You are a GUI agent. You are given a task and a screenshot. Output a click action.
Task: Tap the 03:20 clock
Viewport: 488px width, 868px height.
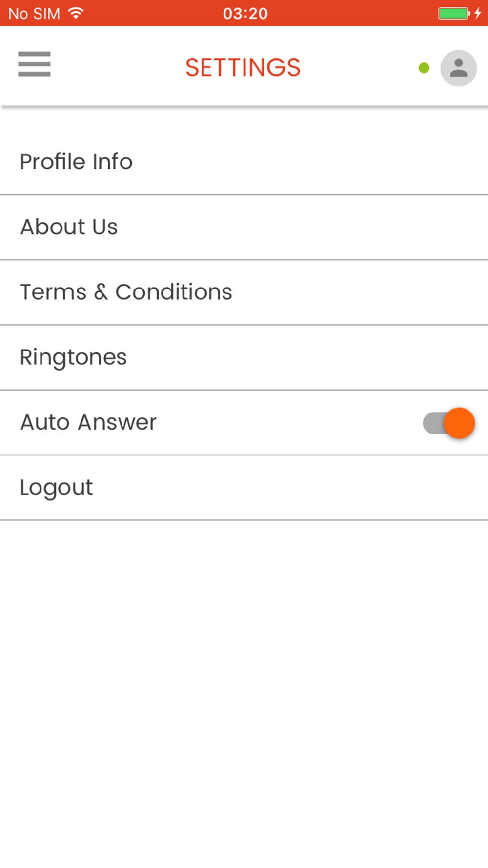tap(245, 13)
